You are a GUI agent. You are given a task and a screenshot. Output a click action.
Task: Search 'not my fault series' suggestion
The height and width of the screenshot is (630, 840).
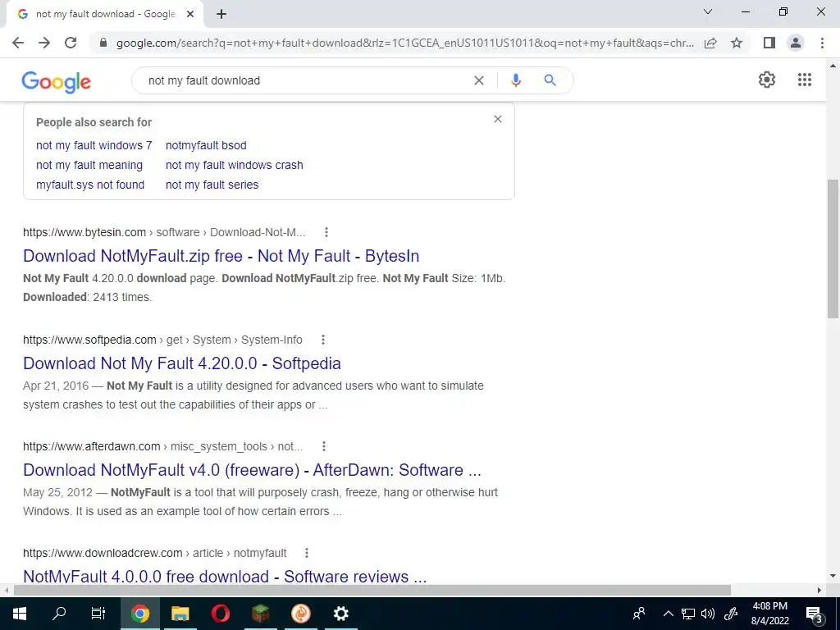[x=212, y=185]
